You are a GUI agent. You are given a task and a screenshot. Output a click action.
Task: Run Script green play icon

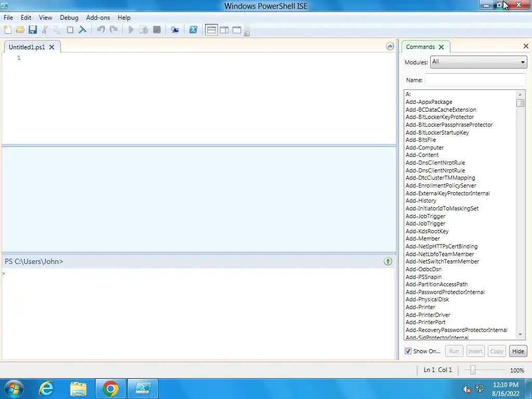131,30
